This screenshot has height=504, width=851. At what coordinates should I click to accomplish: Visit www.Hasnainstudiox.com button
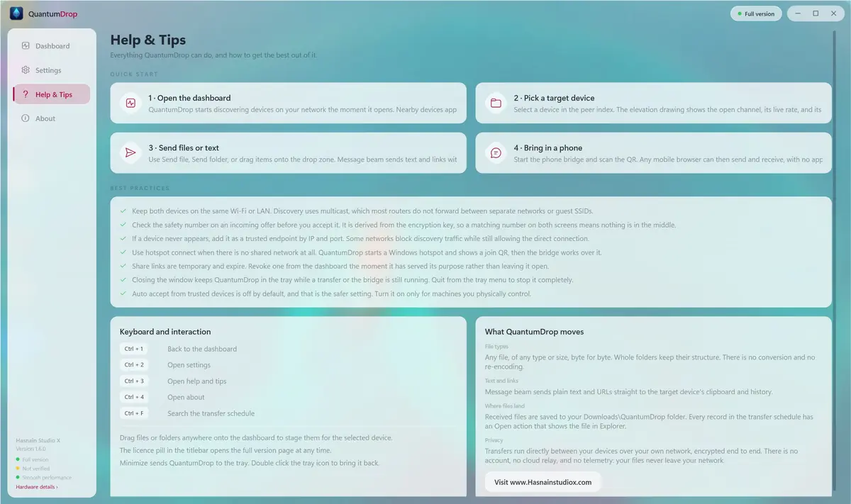point(543,482)
